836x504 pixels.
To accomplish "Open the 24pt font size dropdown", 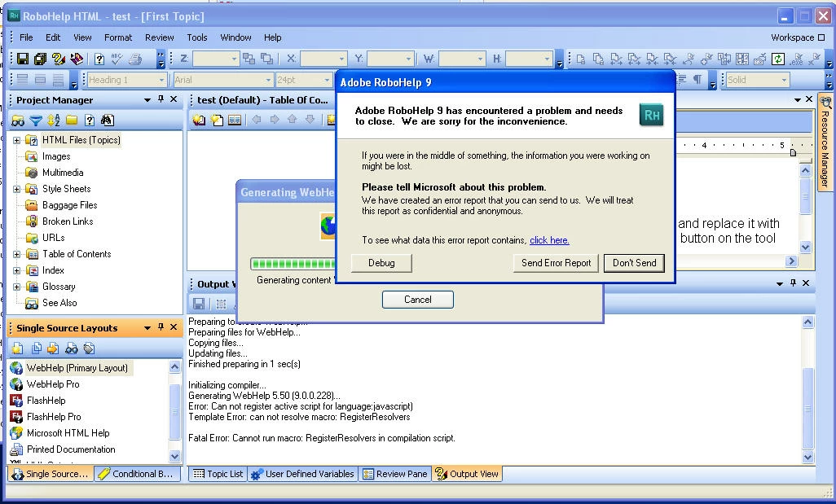I will (327, 80).
